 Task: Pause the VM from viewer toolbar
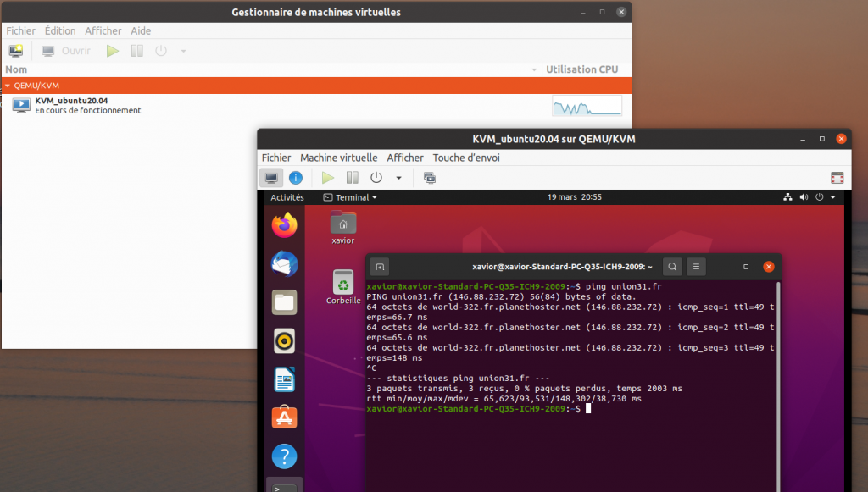352,178
